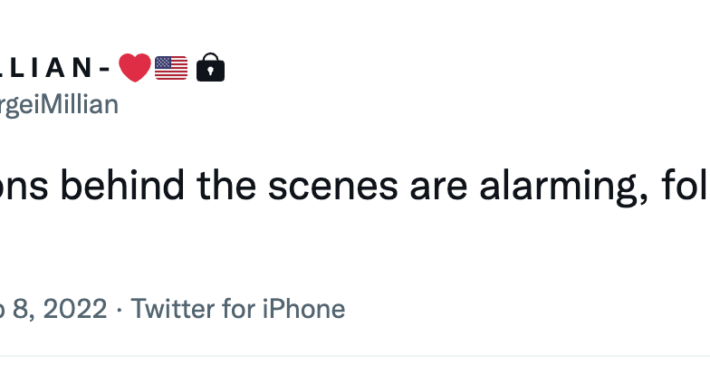Click the word scenes in the tweet
Viewport: 710px width, 375px height.
point(333,186)
